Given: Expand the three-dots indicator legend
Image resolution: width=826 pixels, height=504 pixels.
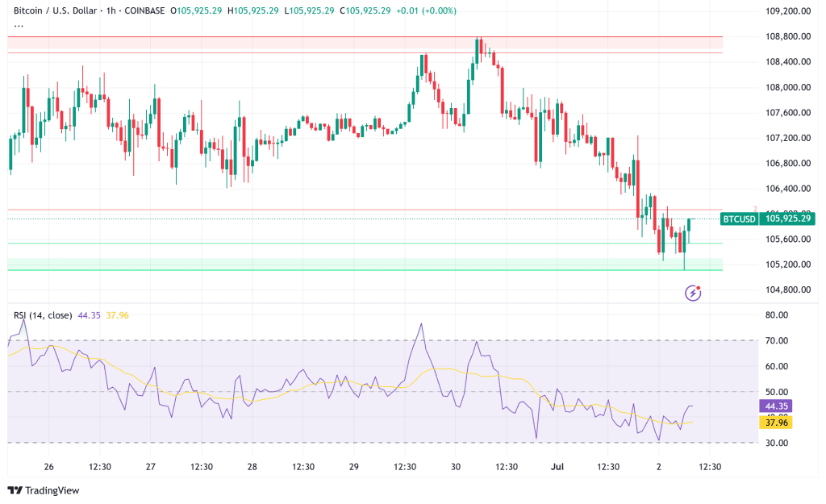Looking at the screenshot, I should (x=17, y=25).
